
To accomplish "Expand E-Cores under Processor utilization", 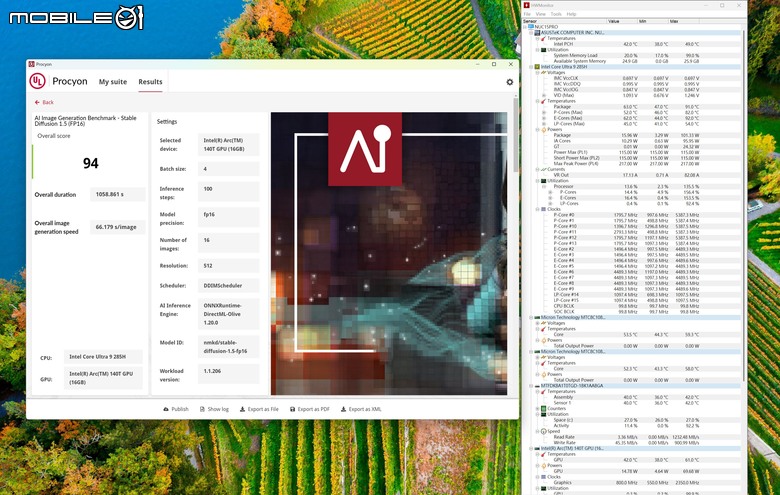I will [550, 198].
